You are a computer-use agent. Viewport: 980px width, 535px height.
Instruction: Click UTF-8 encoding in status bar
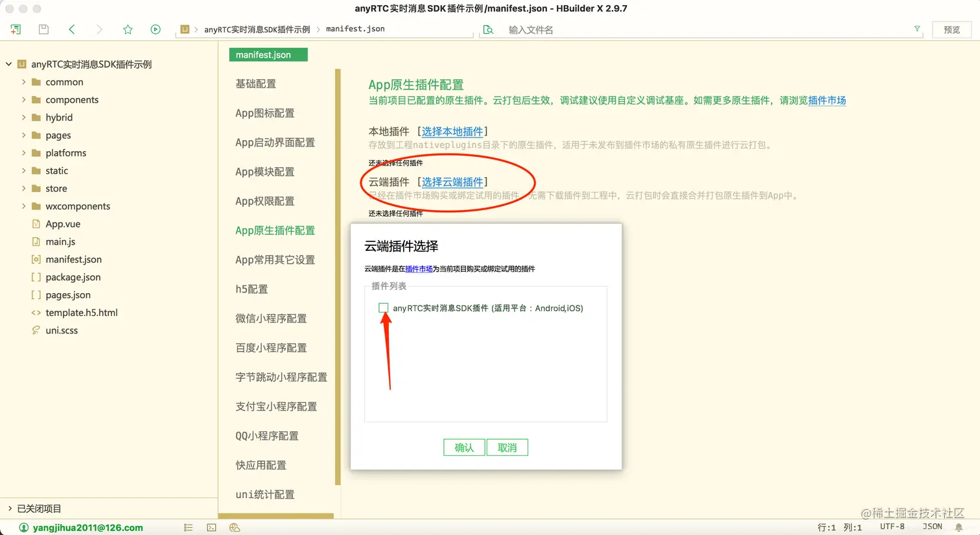point(892,527)
